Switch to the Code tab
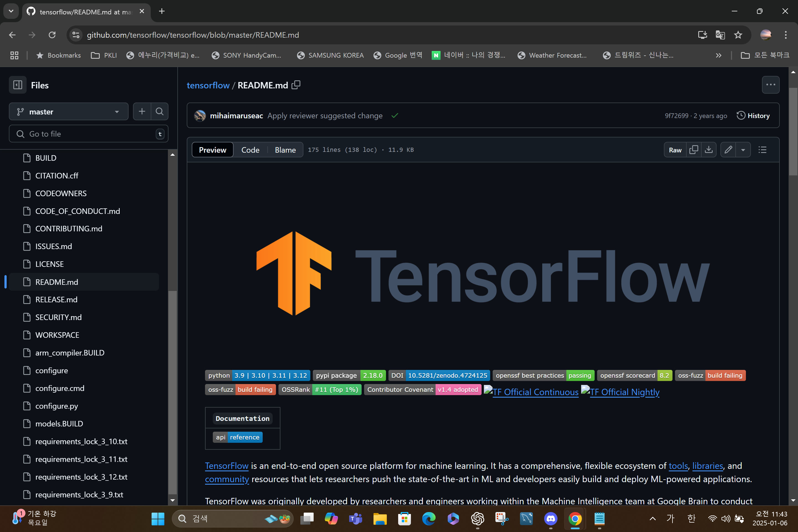This screenshot has width=798, height=532. (x=250, y=150)
